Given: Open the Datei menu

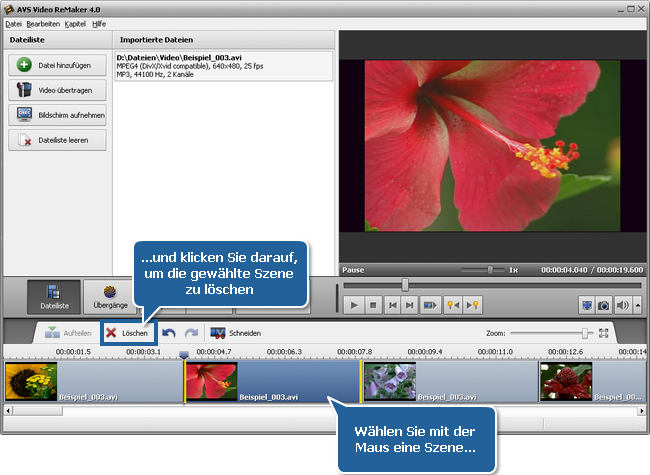Looking at the screenshot, I should click(14, 23).
